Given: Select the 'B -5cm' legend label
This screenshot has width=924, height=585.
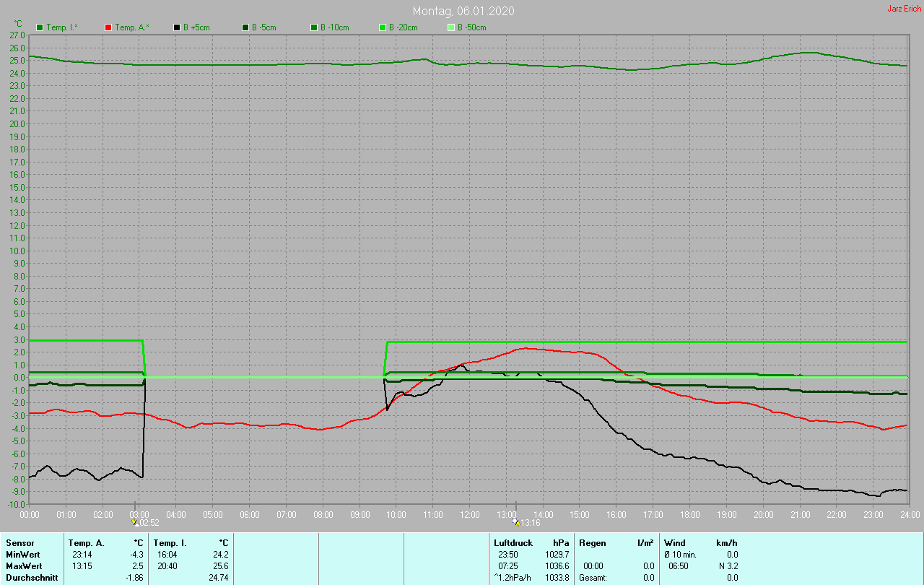Looking at the screenshot, I should click(264, 27).
